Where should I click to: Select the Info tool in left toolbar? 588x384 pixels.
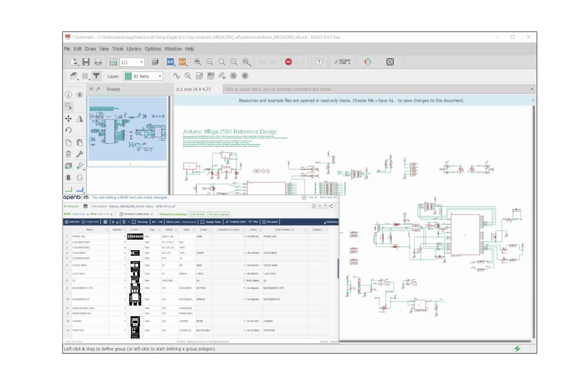tap(68, 95)
